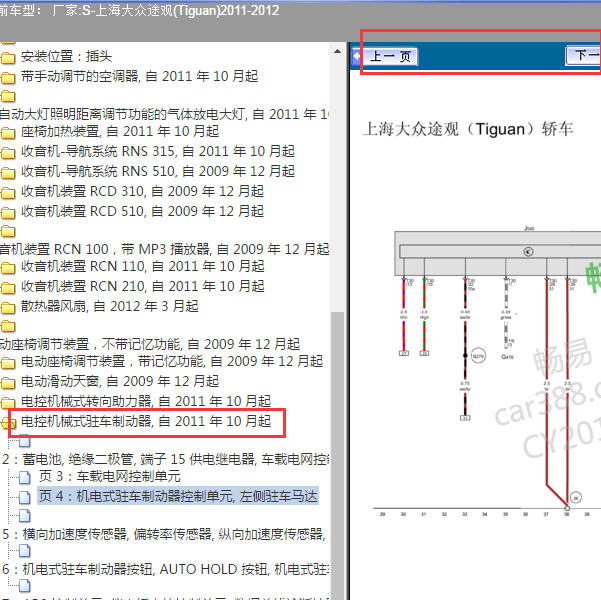This screenshot has height=600, width=601.
Task: Open folder icon for 散热器风扇
Action: [8, 307]
